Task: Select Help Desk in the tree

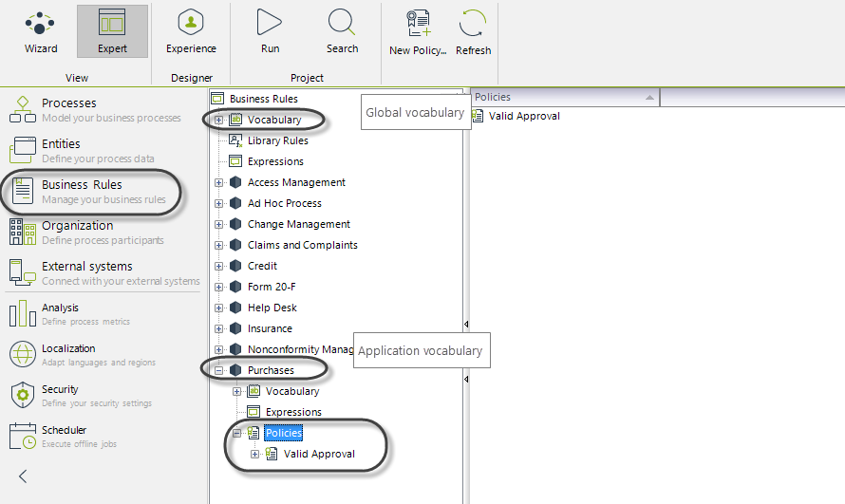Action: coord(272,308)
